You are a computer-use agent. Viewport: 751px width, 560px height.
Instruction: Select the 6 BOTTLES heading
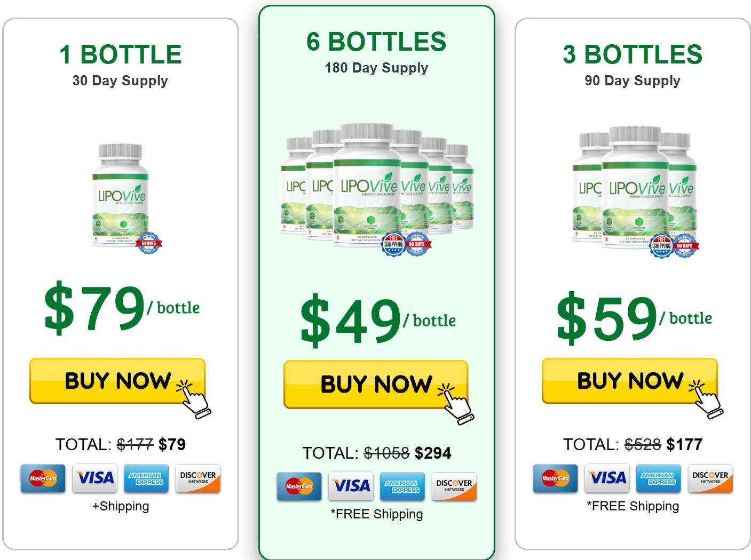(376, 42)
